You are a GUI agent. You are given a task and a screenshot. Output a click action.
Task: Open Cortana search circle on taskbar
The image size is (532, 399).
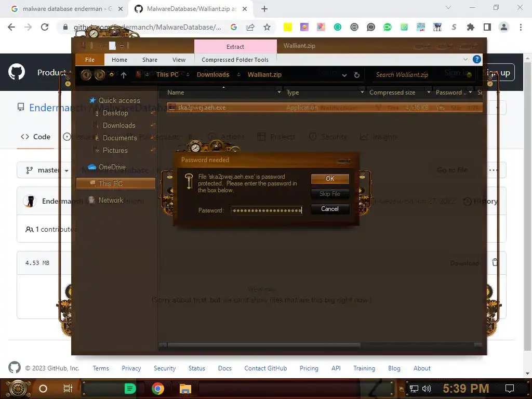[43, 389]
